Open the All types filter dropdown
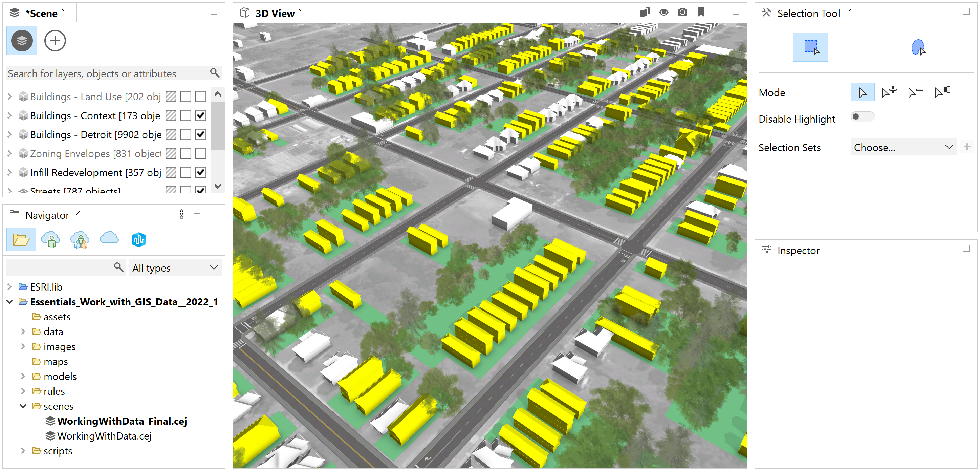Image resolution: width=980 pixels, height=471 pixels. 175,268
